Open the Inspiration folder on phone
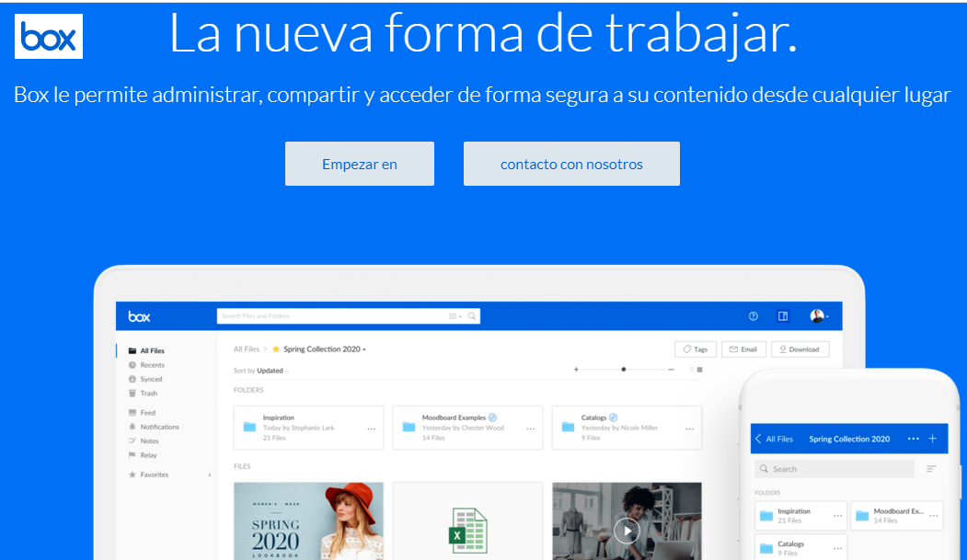The width and height of the screenshot is (967, 560). click(x=800, y=516)
